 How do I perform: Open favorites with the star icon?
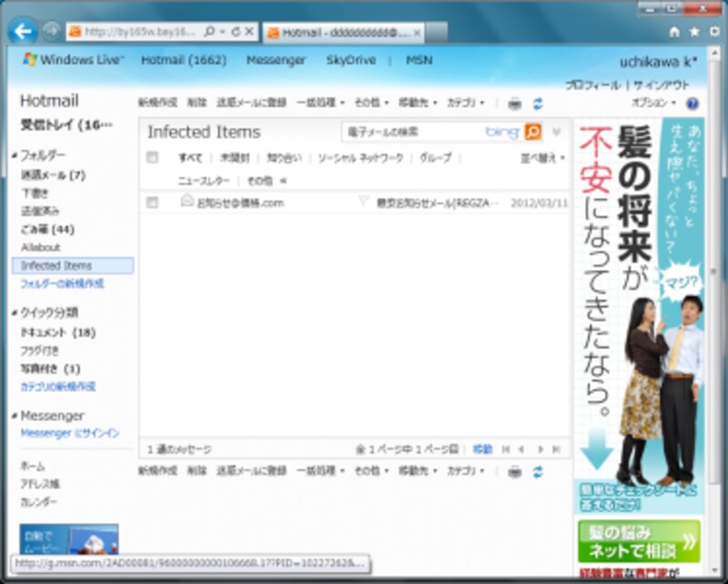click(x=694, y=32)
